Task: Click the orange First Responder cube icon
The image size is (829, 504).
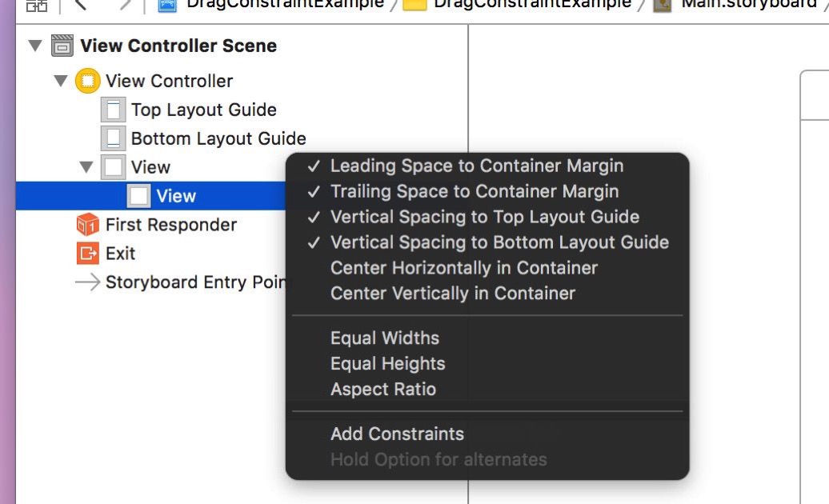Action: [x=88, y=225]
